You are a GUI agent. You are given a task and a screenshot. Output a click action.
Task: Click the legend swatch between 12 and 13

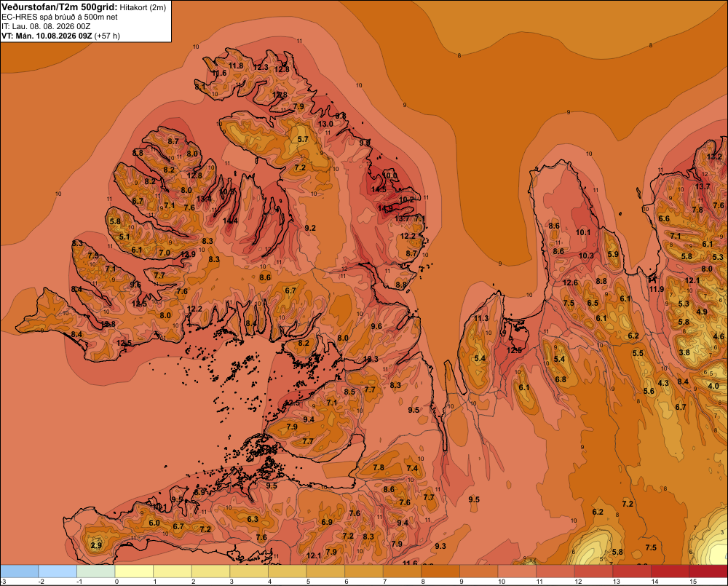(x=594, y=571)
